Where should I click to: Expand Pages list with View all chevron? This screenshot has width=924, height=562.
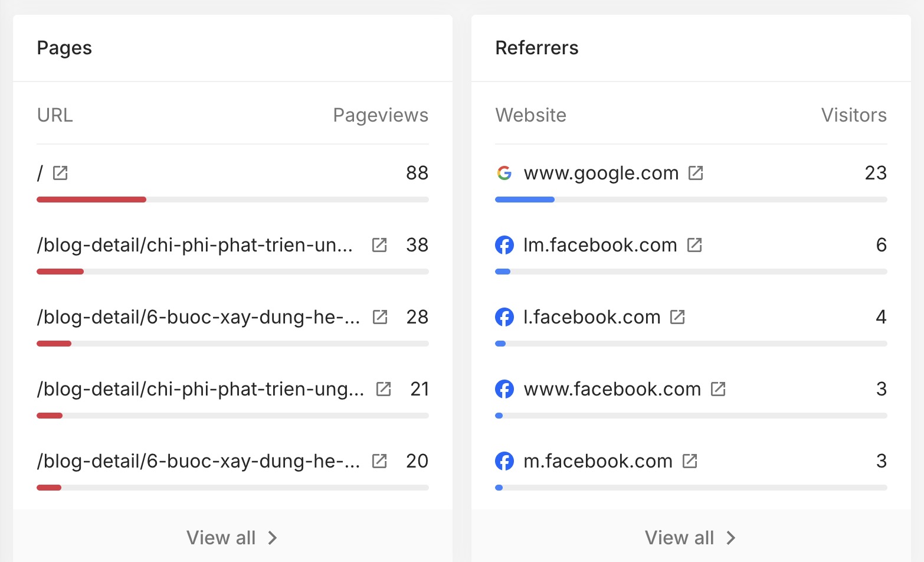tap(273, 538)
